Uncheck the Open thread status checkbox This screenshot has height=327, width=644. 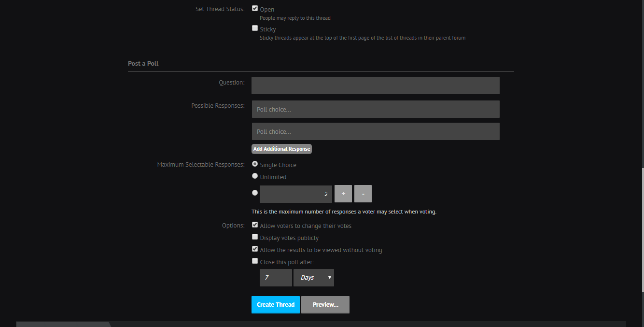tap(255, 8)
